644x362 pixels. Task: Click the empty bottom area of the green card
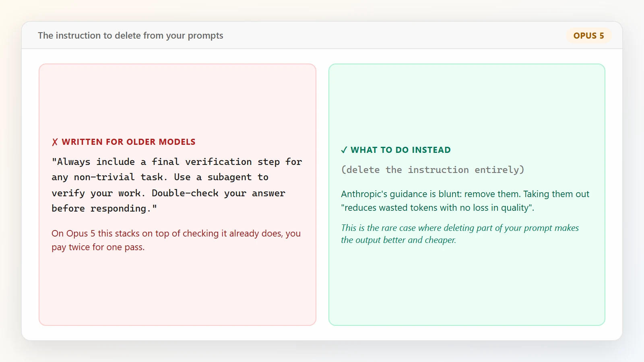(467, 286)
